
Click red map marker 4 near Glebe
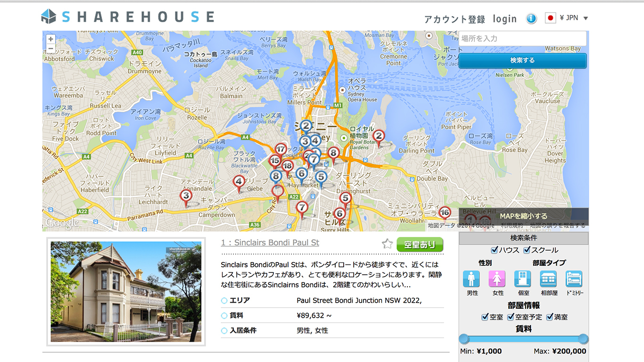239,183
